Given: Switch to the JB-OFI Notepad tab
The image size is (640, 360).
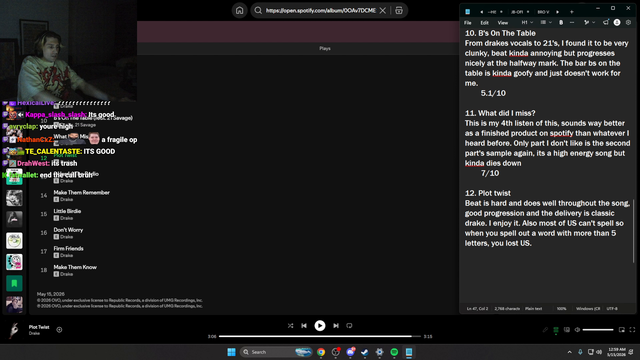Looking at the screenshot, I should 517,12.
